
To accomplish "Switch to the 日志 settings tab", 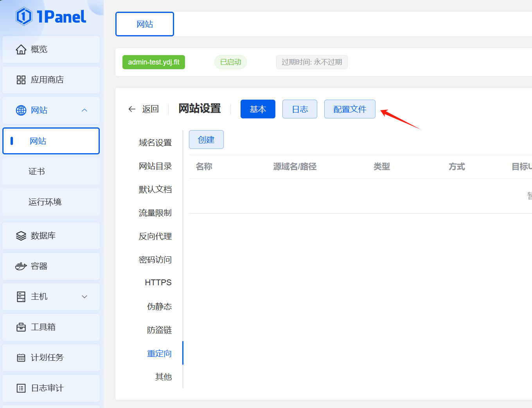I will [300, 109].
